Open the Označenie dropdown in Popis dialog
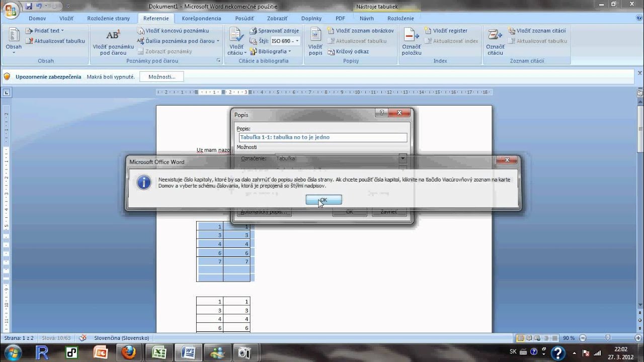Viewport: 644px width, 362px height. point(403,158)
